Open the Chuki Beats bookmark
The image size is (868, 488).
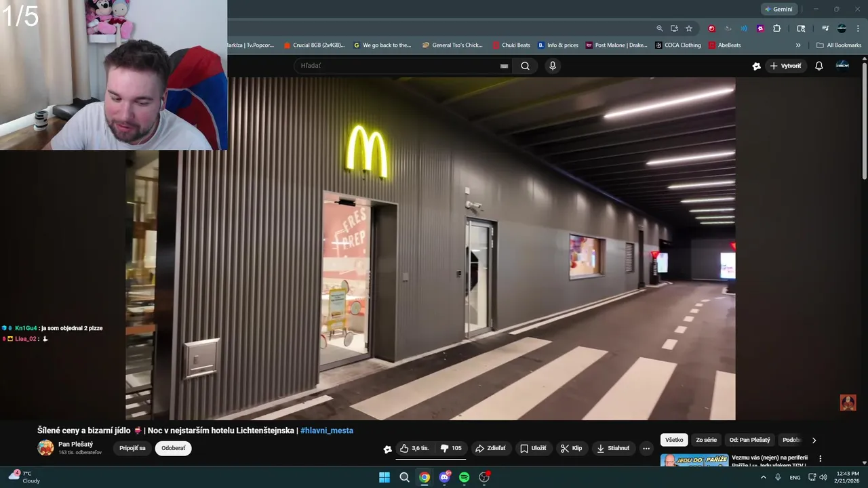pyautogui.click(x=511, y=45)
